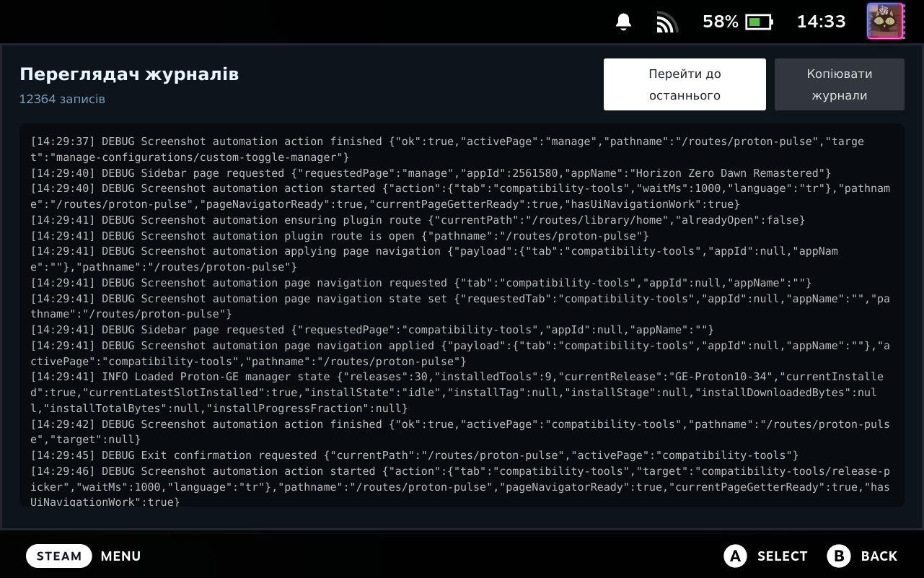Screen dimensions: 924x578
Task: Click the B button glyph for BACK
Action: pyautogui.click(x=839, y=556)
